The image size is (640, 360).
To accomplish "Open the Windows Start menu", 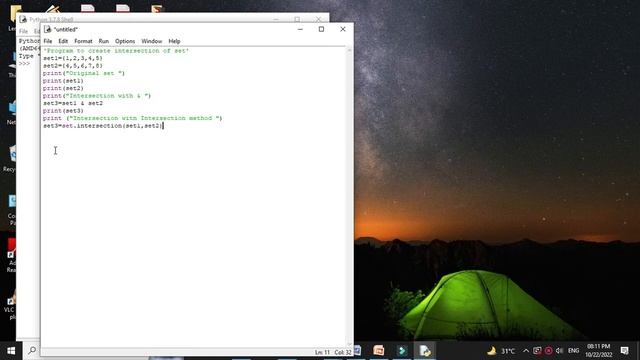I will click(x=11, y=351).
